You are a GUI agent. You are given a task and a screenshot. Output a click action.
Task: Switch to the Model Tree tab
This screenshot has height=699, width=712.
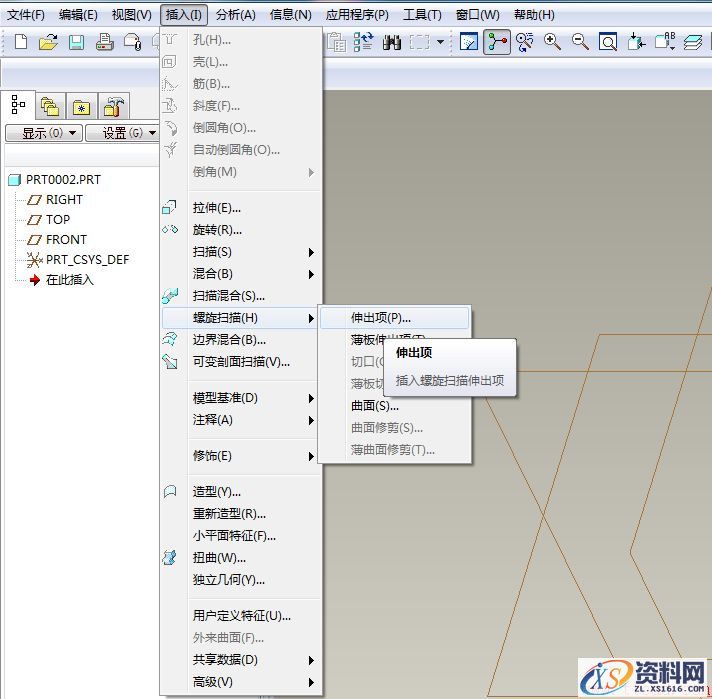coord(18,105)
